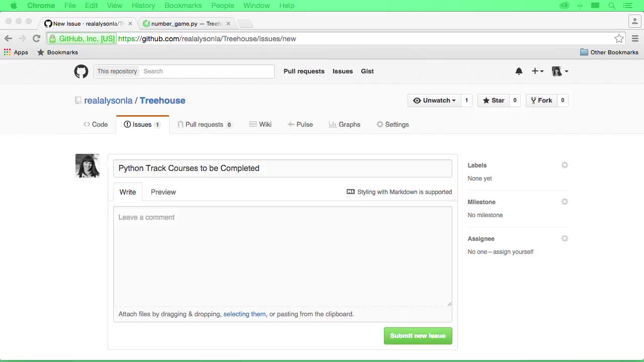
Task: Click the watchers count 1
Action: tap(466, 101)
